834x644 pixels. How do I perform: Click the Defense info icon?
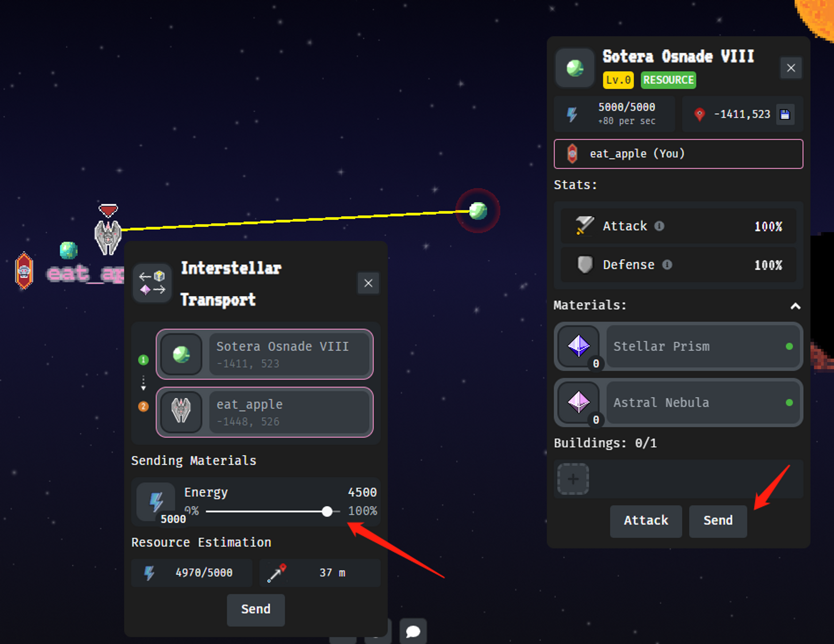click(667, 265)
